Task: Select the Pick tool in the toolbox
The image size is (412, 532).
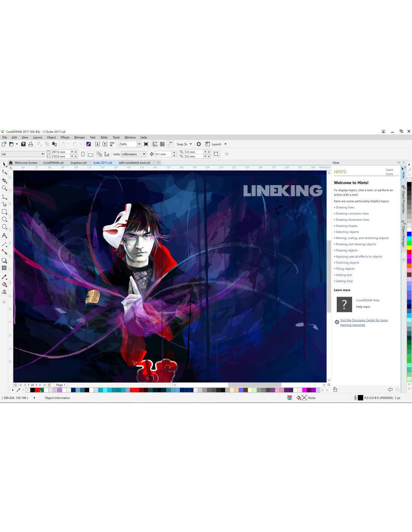Action: pyautogui.click(x=4, y=164)
